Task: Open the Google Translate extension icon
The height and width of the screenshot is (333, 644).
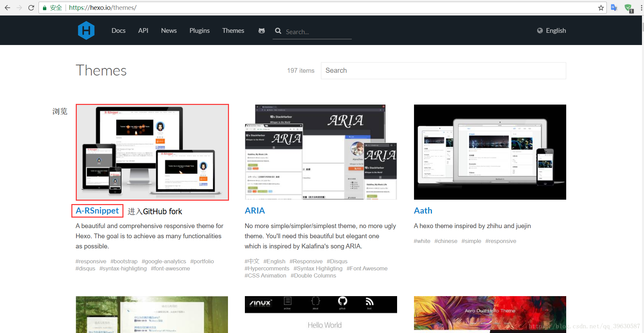Action: point(614,7)
